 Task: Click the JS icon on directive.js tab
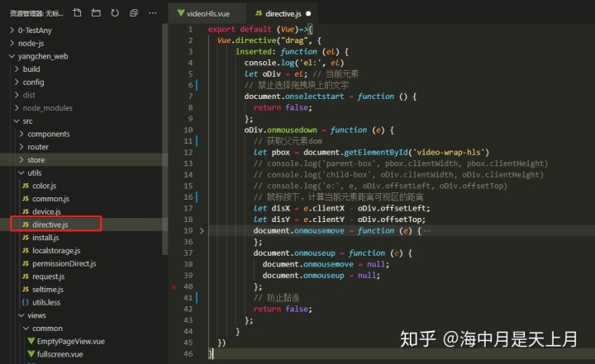tap(259, 13)
